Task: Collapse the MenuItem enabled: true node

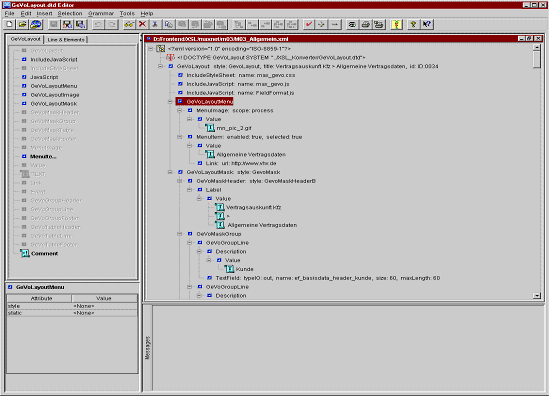Action: tap(180, 137)
